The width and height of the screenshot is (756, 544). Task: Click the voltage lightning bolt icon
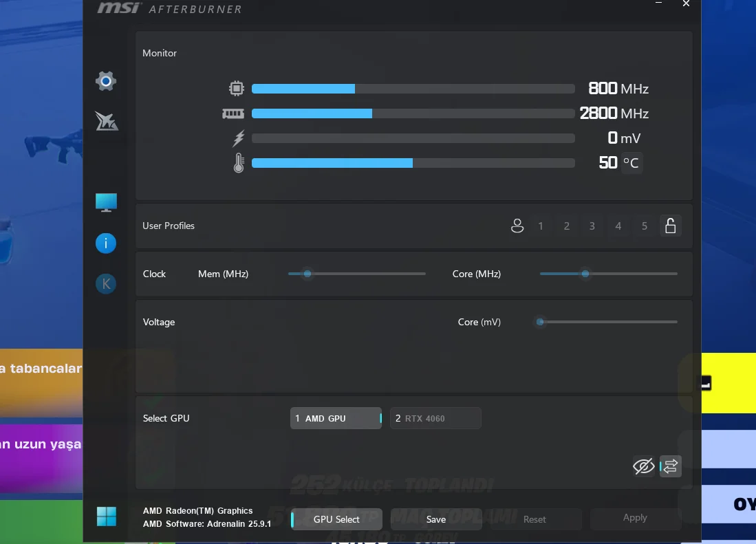point(239,138)
